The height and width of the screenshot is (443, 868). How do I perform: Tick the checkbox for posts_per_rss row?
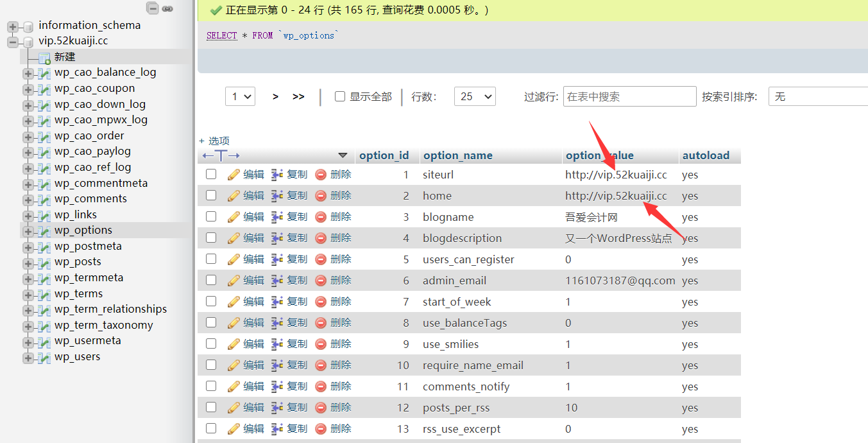pos(211,408)
